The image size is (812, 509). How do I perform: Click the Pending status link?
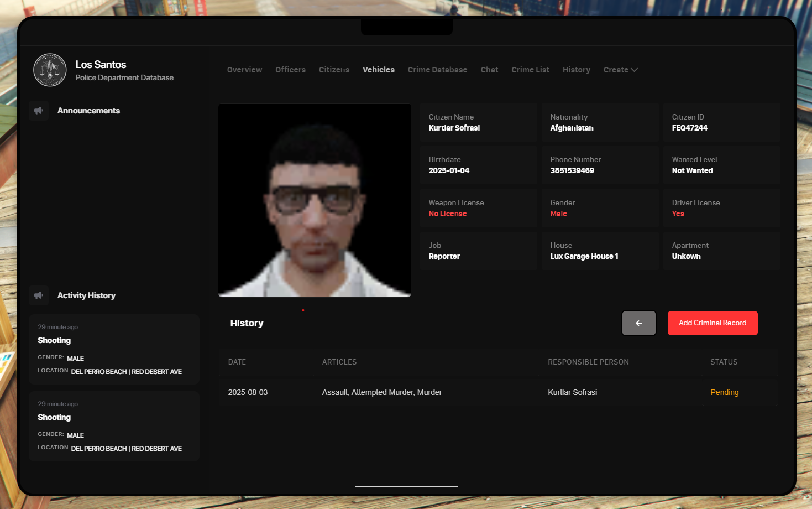pos(724,392)
